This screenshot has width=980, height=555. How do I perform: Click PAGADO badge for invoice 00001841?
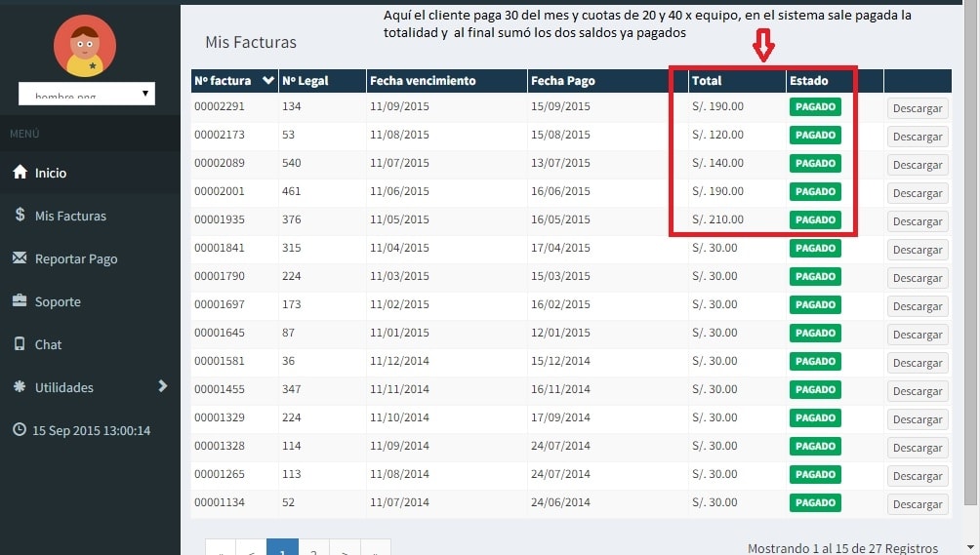click(815, 249)
